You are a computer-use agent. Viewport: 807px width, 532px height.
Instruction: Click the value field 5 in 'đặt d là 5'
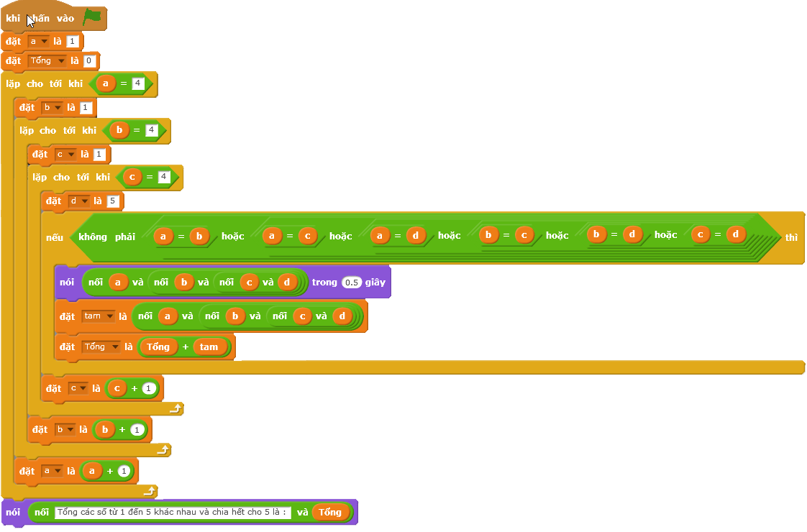(112, 201)
